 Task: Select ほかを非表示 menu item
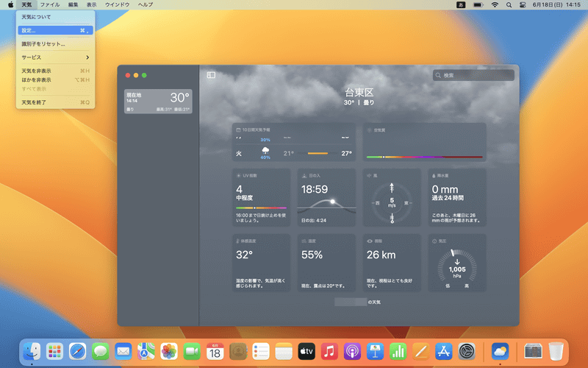click(56, 79)
